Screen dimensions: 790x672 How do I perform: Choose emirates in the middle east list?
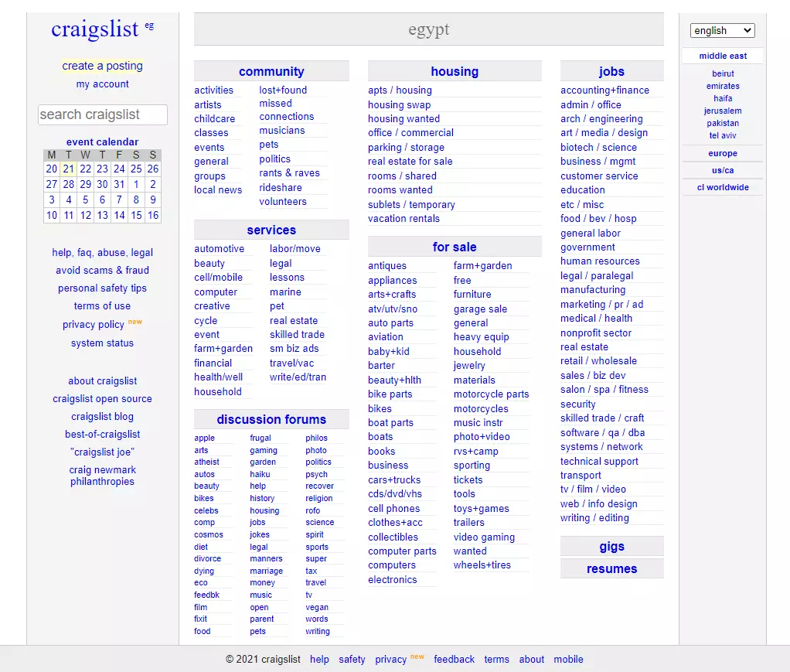point(723,86)
